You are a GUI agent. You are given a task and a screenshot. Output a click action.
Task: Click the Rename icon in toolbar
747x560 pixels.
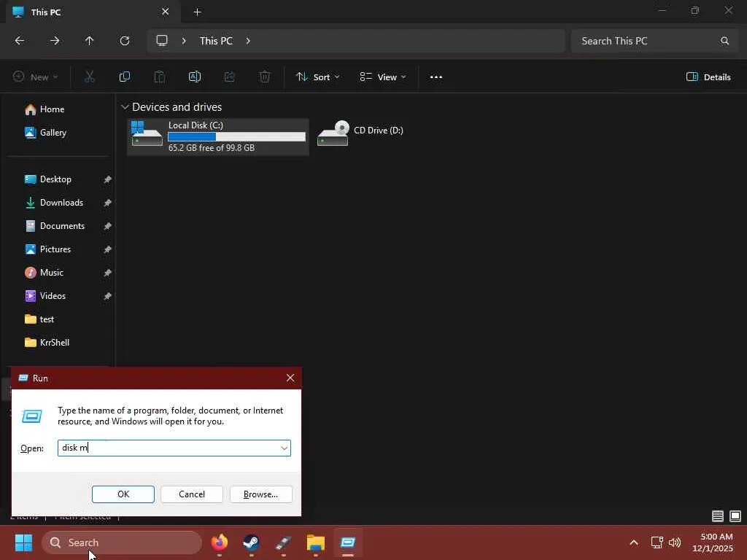coord(194,77)
